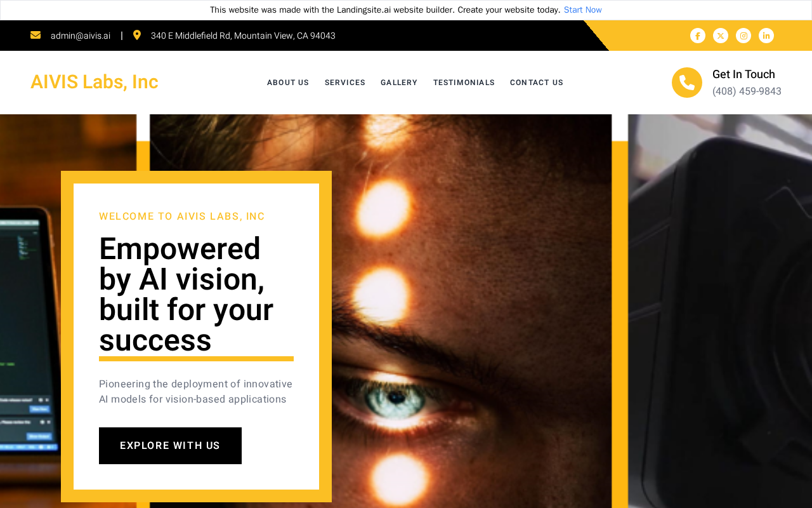This screenshot has height=508, width=812.
Task: Jump to the Testimonials section
Action: [x=464, y=83]
